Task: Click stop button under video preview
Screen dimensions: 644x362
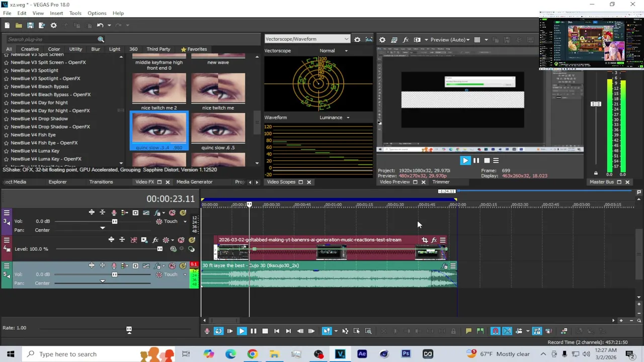Action: tap(487, 160)
